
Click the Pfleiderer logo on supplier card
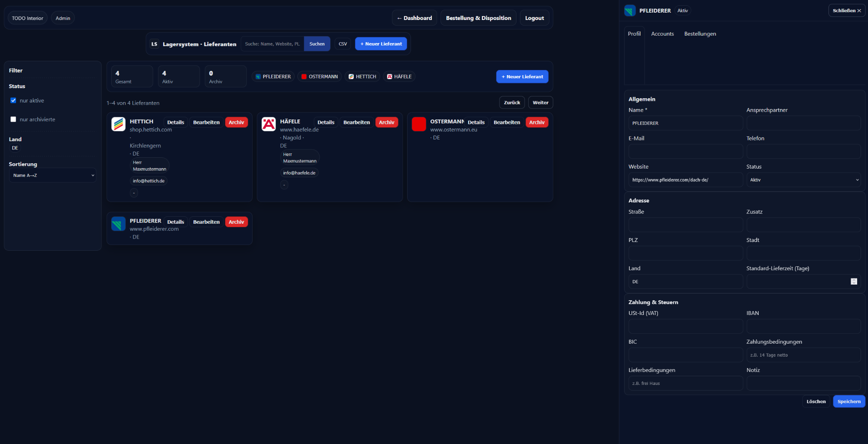[118, 224]
